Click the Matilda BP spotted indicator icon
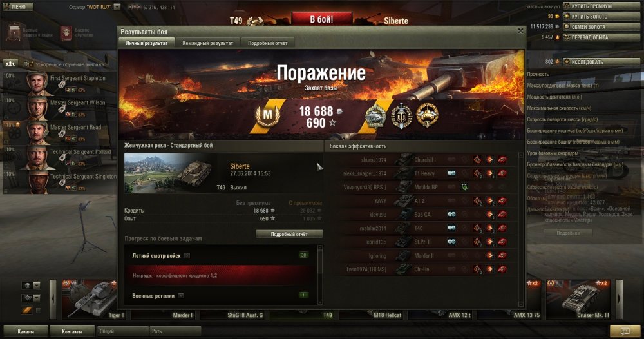 (464, 187)
